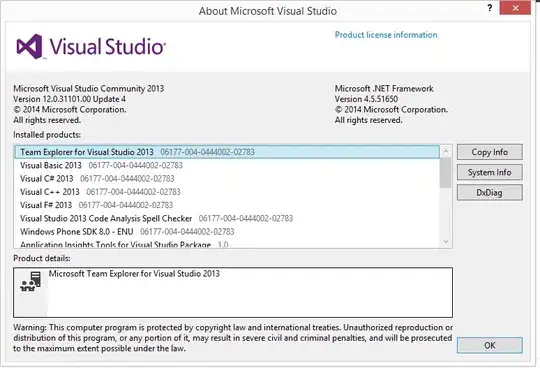Click the Microsoft Team Explorer product details text
The image size is (540, 368).
tap(134, 274)
